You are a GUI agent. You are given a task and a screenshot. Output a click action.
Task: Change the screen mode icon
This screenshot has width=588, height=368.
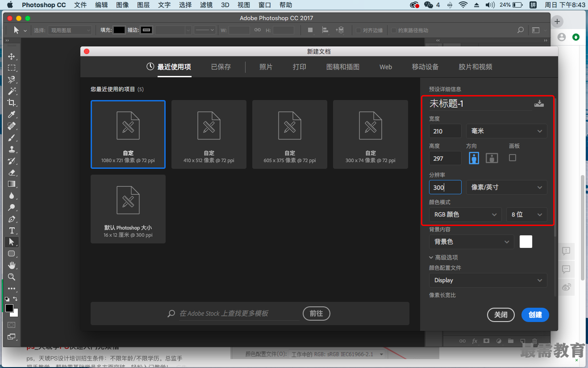[12, 337]
